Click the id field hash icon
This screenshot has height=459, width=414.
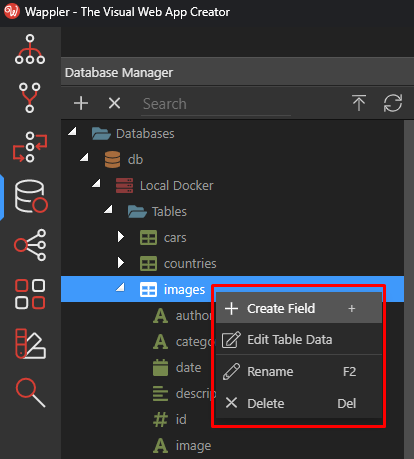click(160, 419)
